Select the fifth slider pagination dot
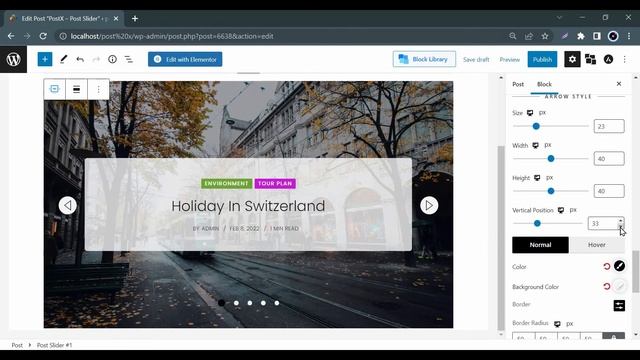This screenshot has height=360, width=640. pyautogui.click(x=277, y=303)
